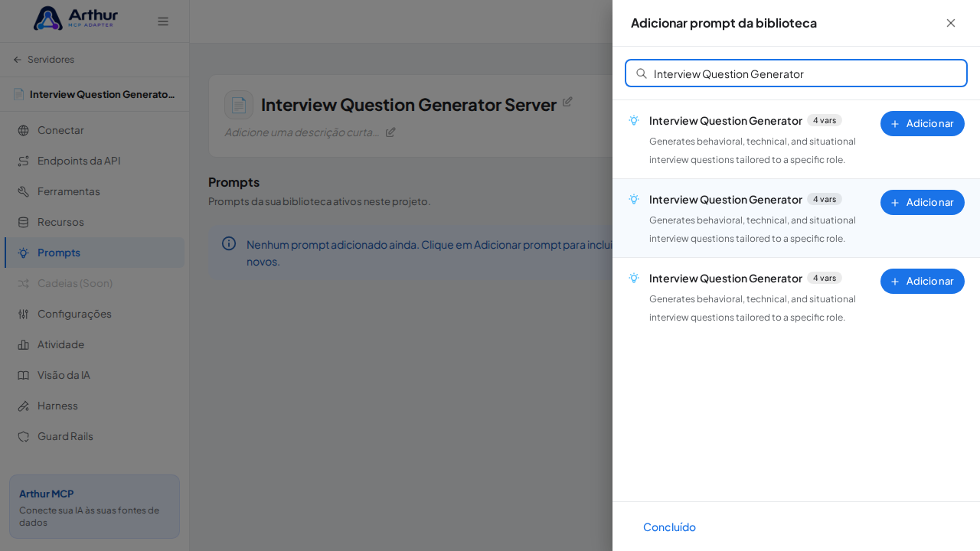This screenshot has width=980, height=551.
Task: Click Adicione uma descrição curta placeholder
Action: 302,132
